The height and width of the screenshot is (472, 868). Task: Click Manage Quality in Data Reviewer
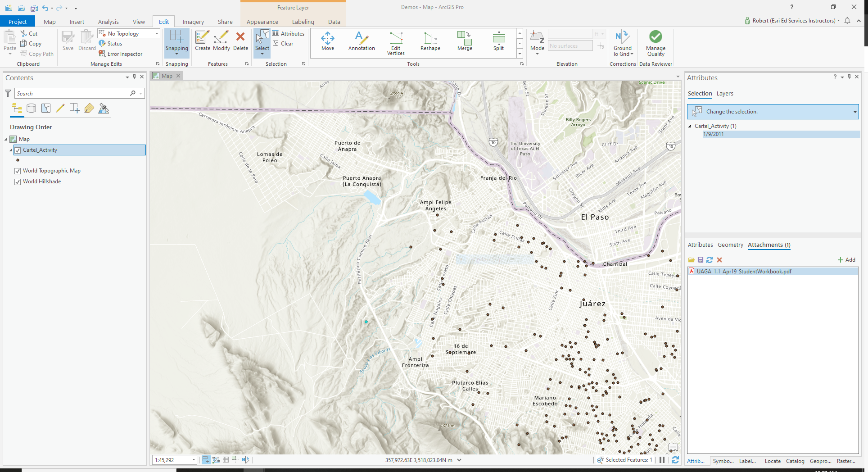[x=656, y=43]
